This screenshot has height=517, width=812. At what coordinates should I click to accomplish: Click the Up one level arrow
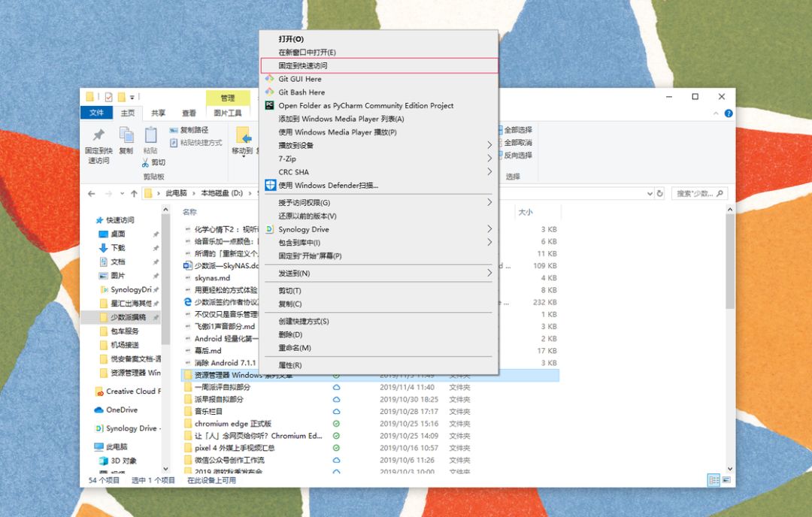click(134, 194)
